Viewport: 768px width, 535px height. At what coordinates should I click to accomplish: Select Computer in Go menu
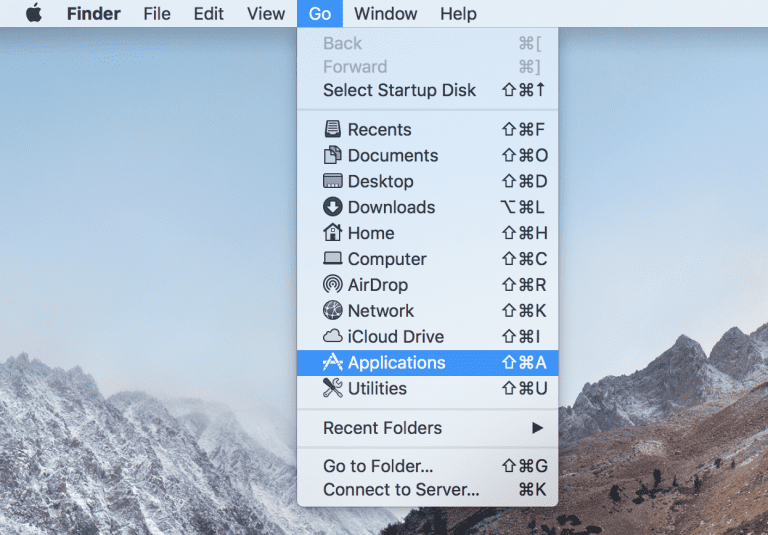427,259
